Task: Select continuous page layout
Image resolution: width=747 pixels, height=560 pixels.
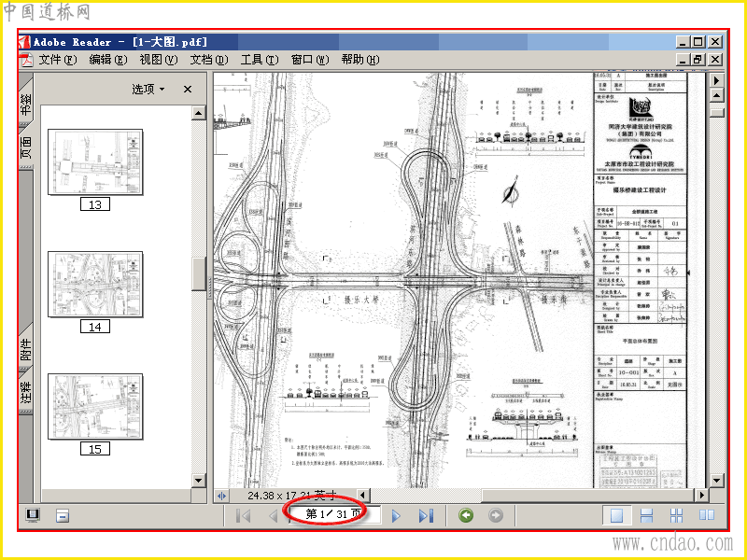Action: click(x=646, y=516)
